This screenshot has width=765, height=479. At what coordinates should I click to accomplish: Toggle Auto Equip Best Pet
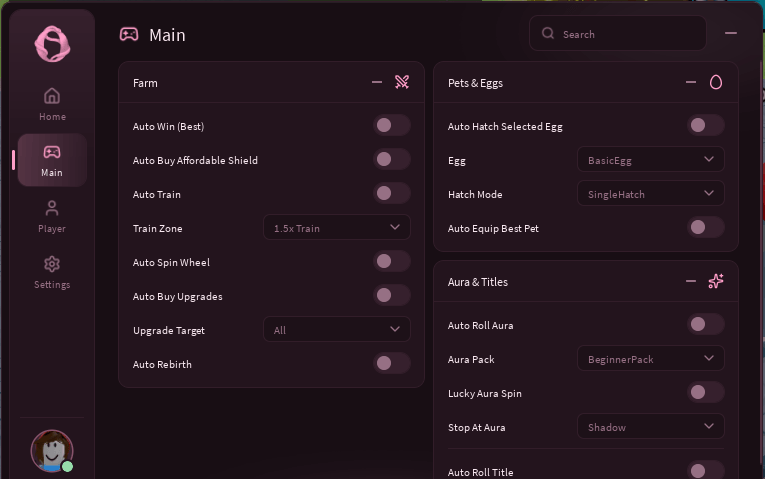(706, 227)
